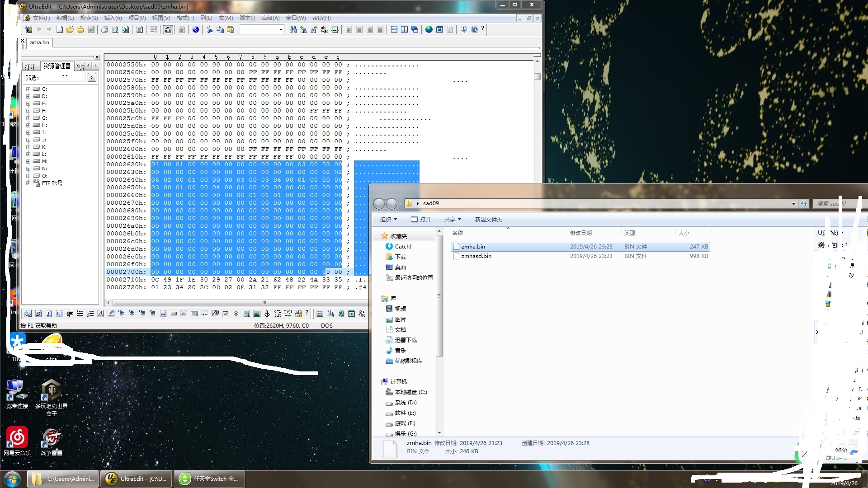Click the Bold B icon in the HTML toolbar
Screen dimensions: 868x488
(38, 314)
